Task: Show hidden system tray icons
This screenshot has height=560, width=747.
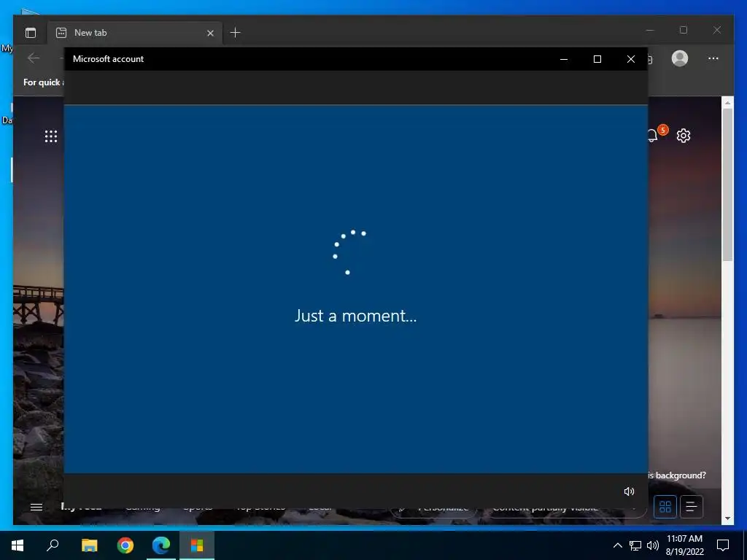Action: 617,545
